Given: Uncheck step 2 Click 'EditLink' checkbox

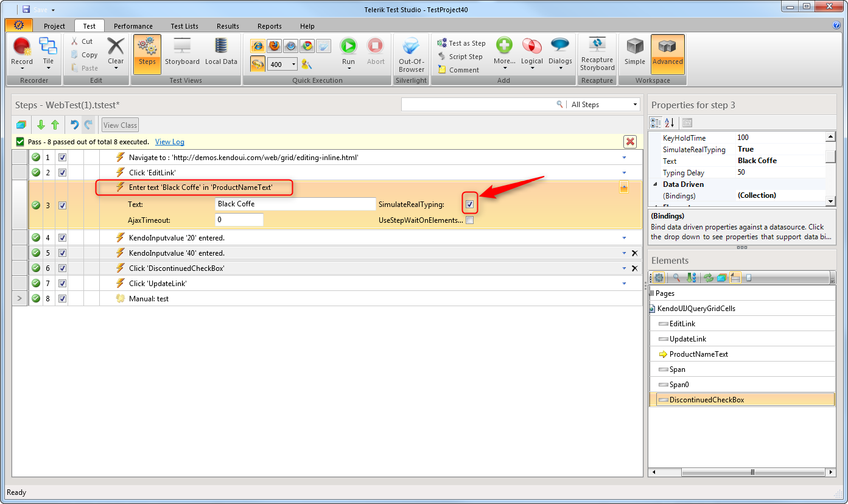Looking at the screenshot, I should pos(62,173).
